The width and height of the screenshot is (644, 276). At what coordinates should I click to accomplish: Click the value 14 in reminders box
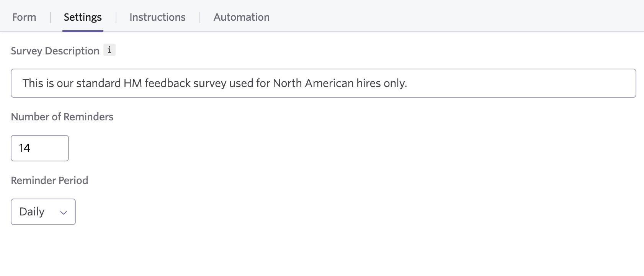coord(25,148)
